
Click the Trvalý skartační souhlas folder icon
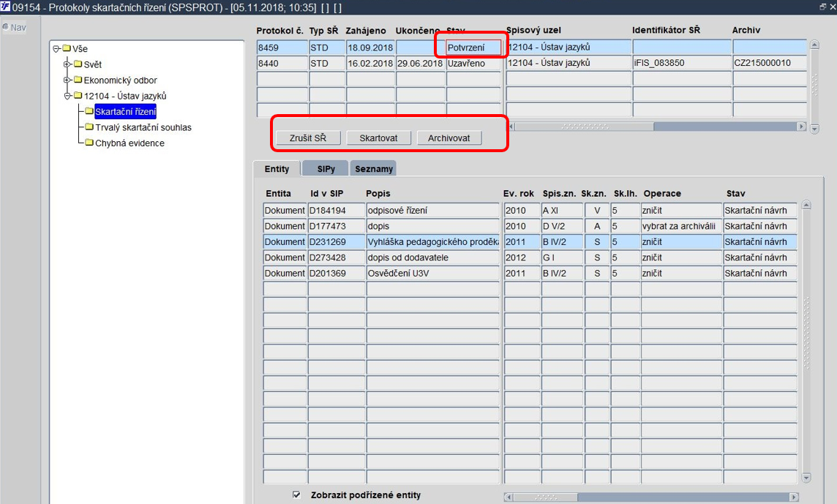[x=89, y=127]
